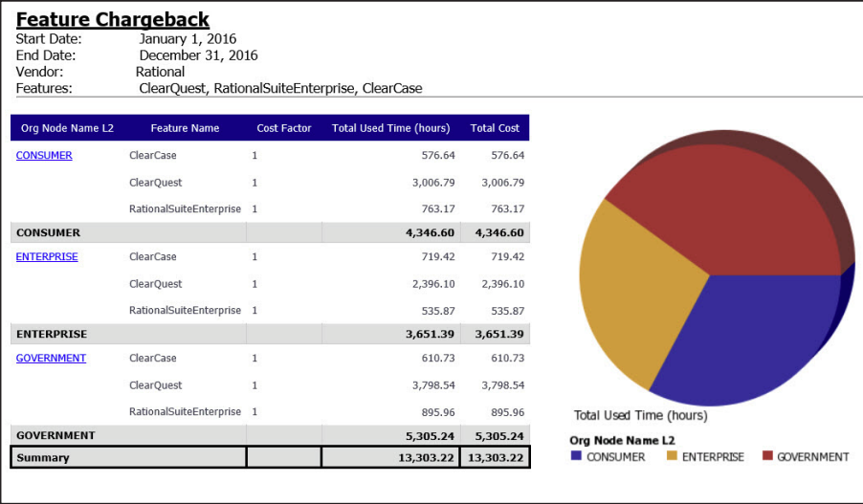Click the Org Node Name L2 column header
Screen dimensions: 863x504
point(67,128)
